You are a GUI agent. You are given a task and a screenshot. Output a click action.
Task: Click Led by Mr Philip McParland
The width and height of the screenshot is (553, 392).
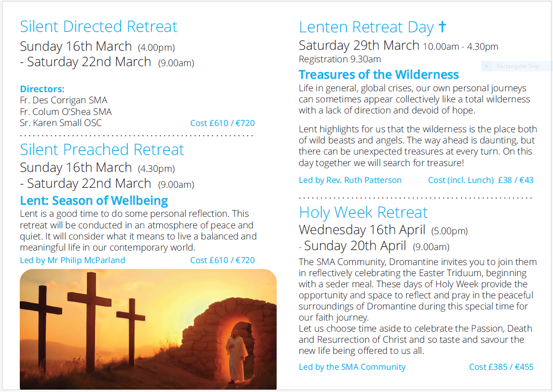[x=72, y=260]
